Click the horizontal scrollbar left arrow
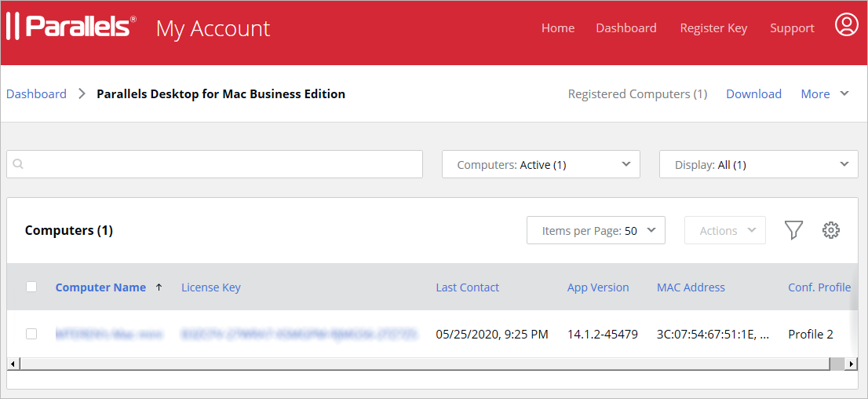Viewport: 868px width, 399px height. 13,364
